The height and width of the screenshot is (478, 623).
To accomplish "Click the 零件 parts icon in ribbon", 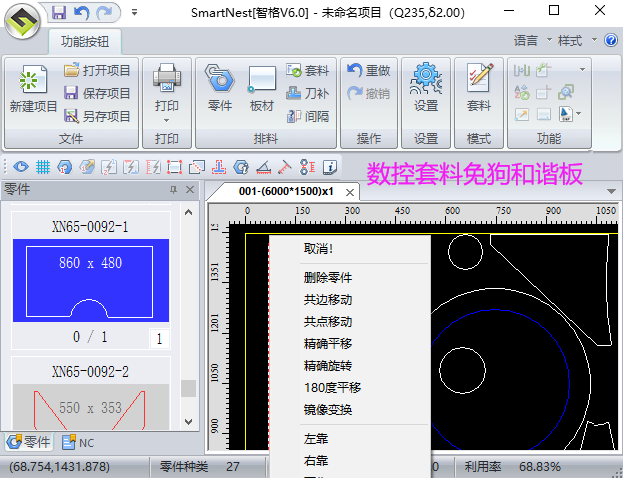I will [220, 88].
